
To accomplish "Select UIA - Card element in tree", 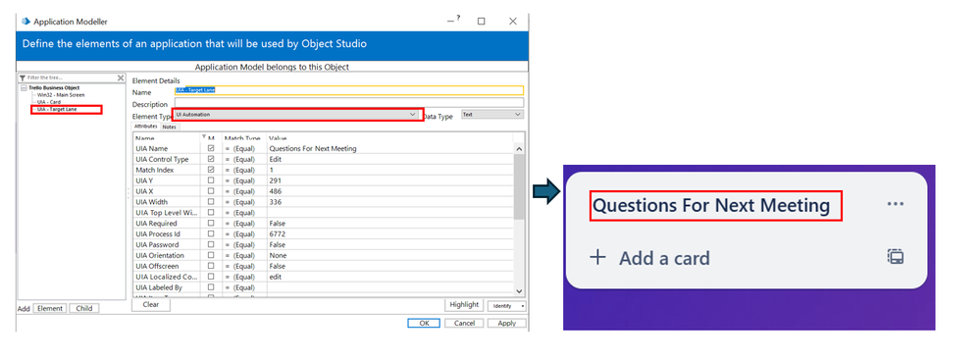I will [50, 102].
